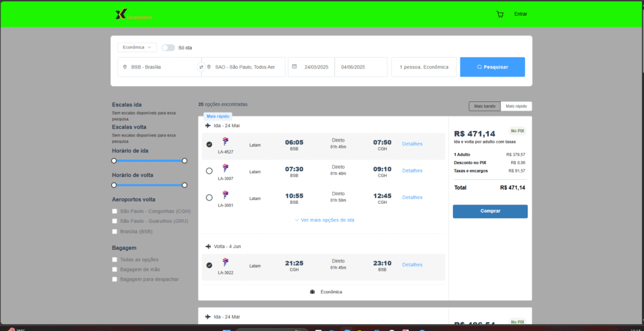The image size is (644, 331).
Task: Check São Paulo - Guarulhos (GRU) airport filter
Action: (x=114, y=221)
